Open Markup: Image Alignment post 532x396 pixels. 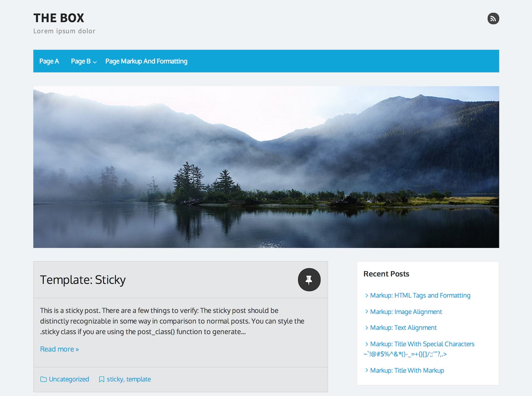pyautogui.click(x=406, y=312)
